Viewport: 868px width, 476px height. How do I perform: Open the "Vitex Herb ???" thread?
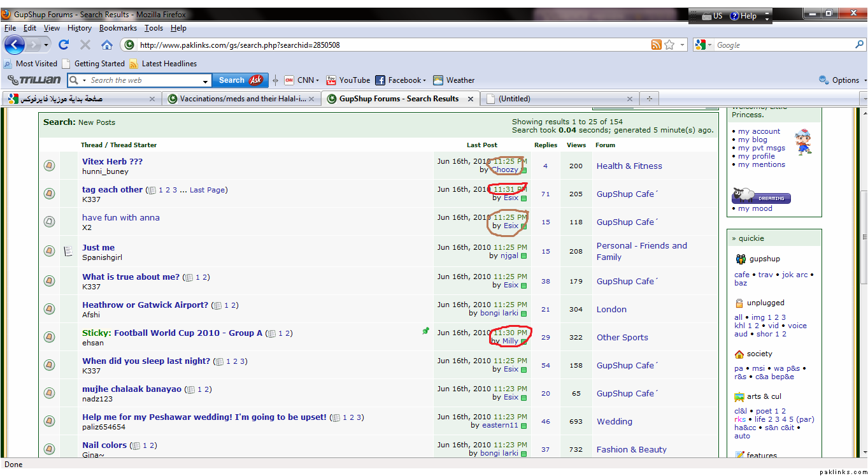[x=112, y=162]
